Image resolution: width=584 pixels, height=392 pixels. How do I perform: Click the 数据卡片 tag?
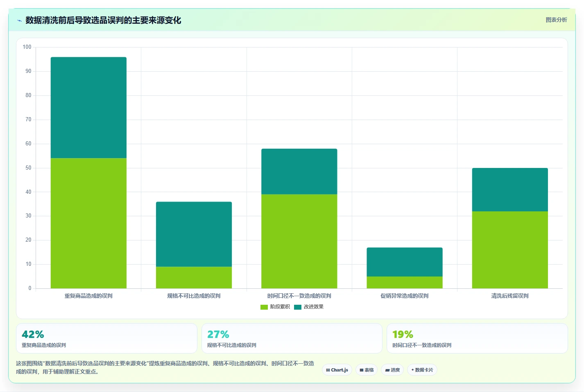point(422,370)
